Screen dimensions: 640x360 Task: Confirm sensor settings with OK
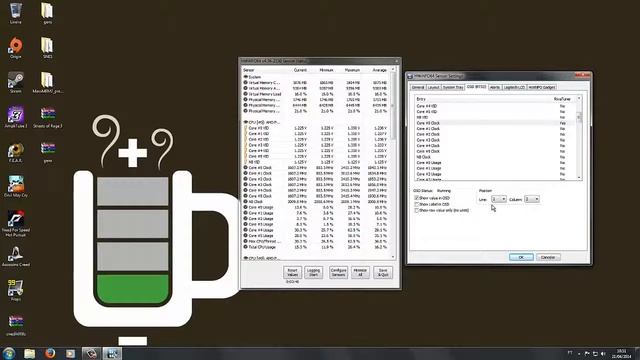(x=521, y=257)
